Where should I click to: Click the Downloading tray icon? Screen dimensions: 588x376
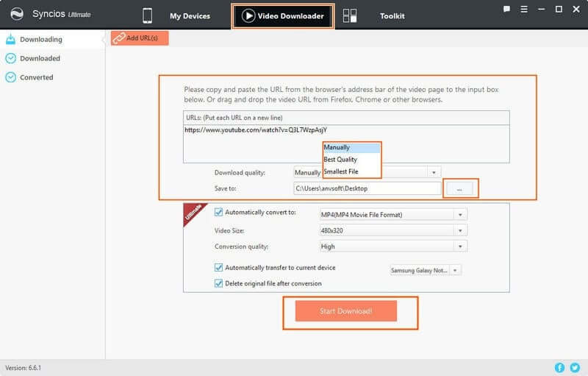10,39
